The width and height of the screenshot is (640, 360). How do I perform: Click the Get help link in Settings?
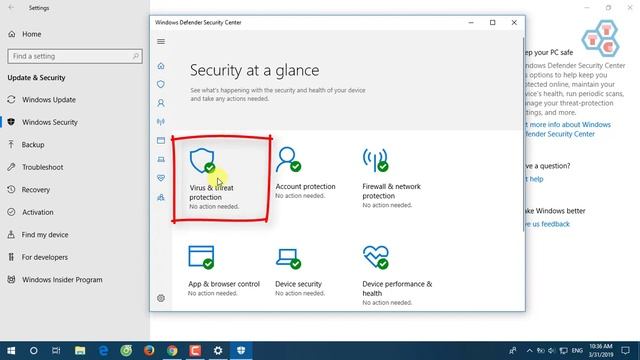point(535,179)
